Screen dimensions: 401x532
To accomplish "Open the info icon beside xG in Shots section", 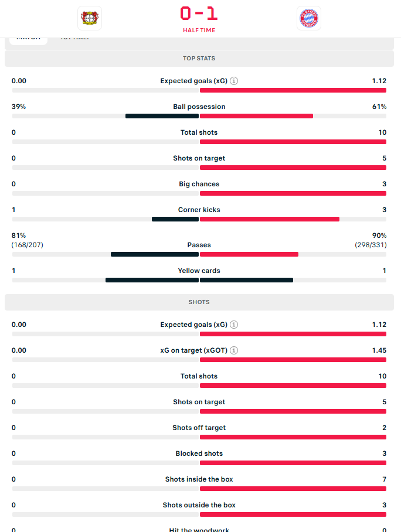I will tap(233, 325).
